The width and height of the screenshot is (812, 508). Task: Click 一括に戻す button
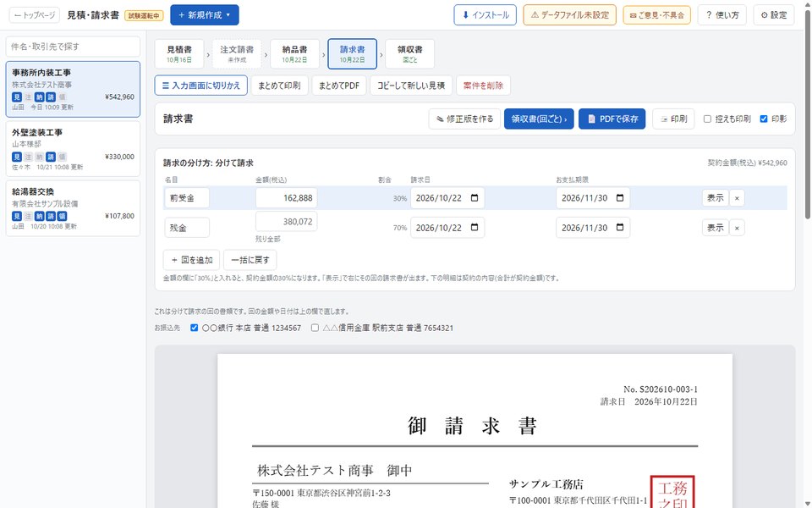[250, 260]
